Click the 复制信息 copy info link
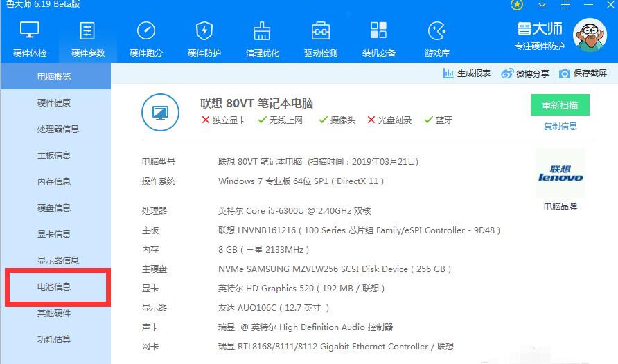Viewport: 618px width, 364px height. (x=560, y=127)
